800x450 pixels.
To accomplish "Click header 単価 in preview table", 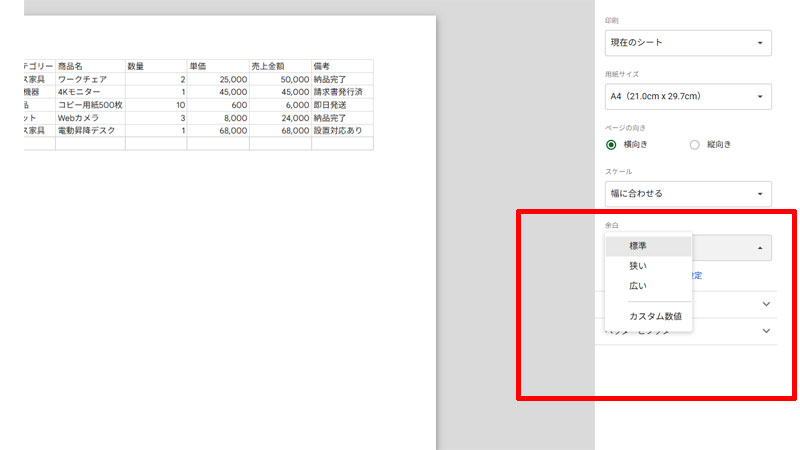I will click(218, 66).
